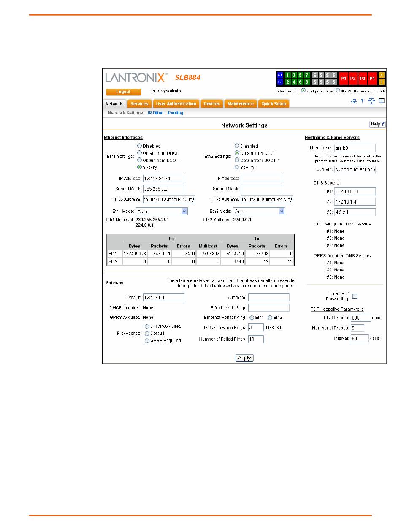Click the crosshair-shaped icon next to the help icon
The width and height of the screenshot is (401, 532).
372,101
